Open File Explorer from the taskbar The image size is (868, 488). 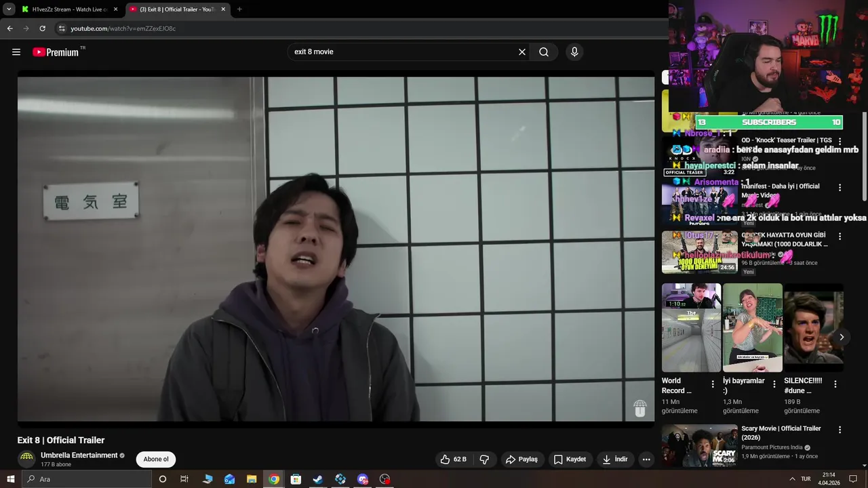pyautogui.click(x=252, y=479)
